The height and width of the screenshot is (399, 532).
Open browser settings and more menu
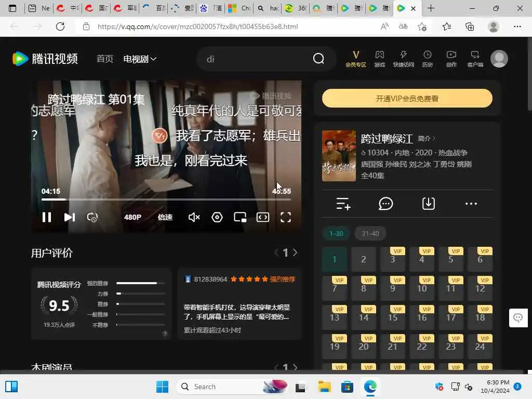[x=517, y=26]
